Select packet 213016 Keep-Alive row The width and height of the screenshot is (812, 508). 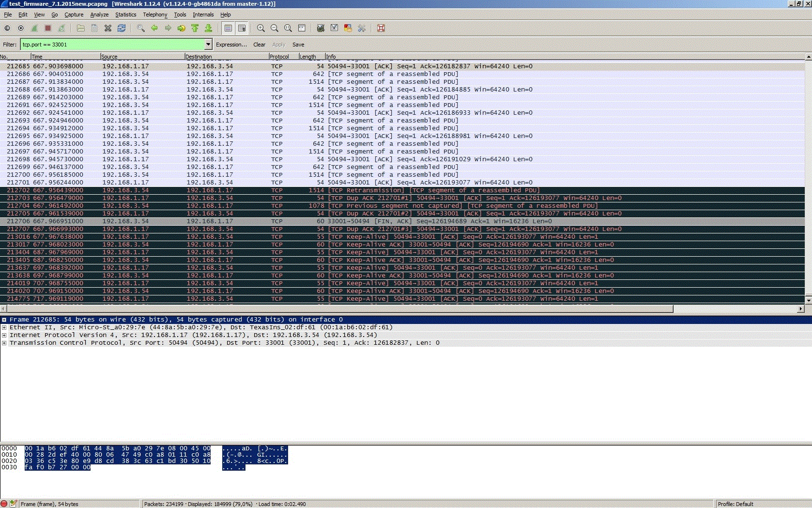click(x=402, y=237)
